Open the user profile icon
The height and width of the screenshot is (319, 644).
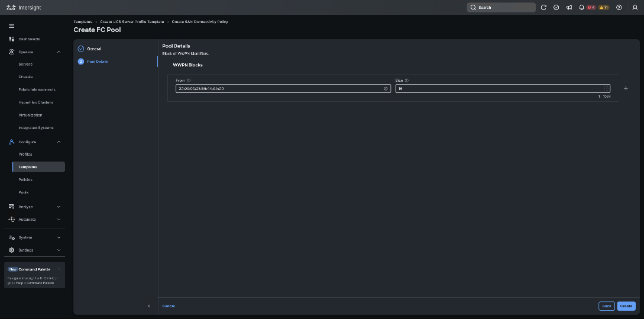click(x=635, y=8)
